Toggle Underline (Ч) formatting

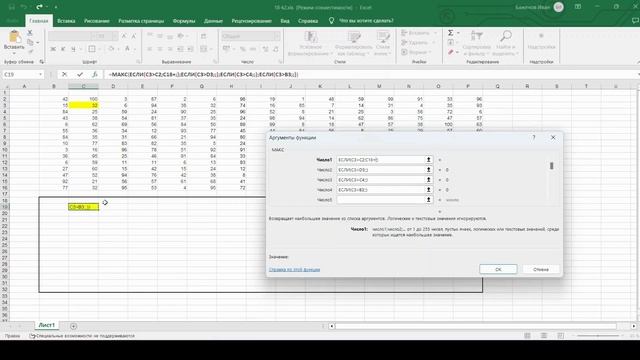click(x=73, y=49)
